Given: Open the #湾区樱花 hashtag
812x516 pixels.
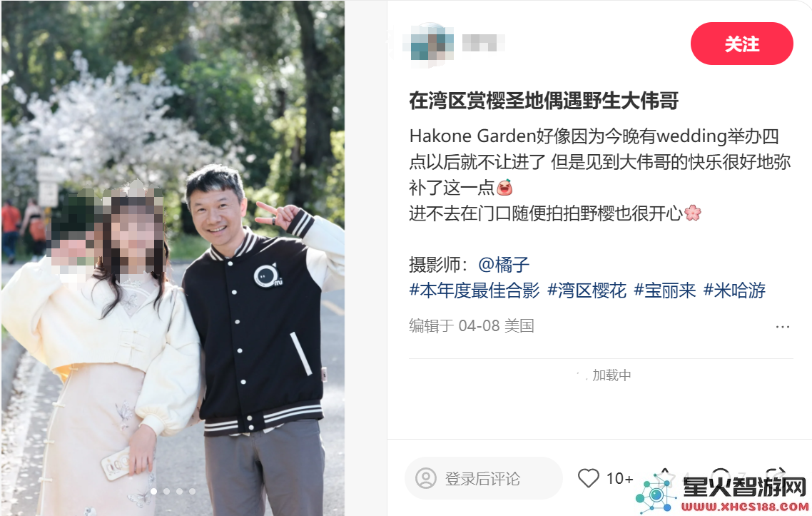Looking at the screenshot, I should 587,290.
